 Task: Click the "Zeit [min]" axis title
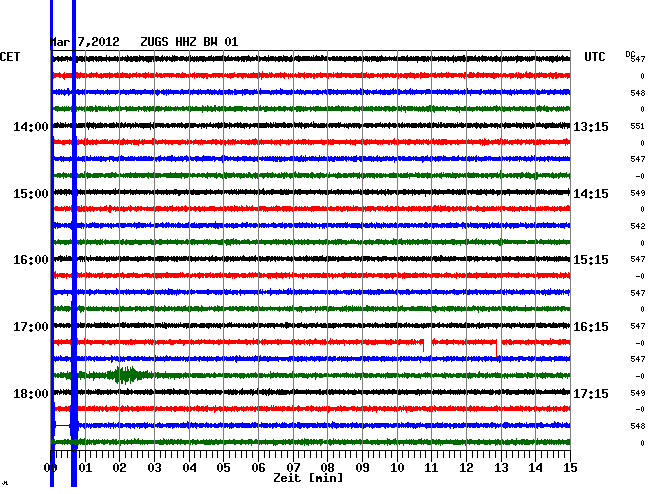tap(308, 478)
